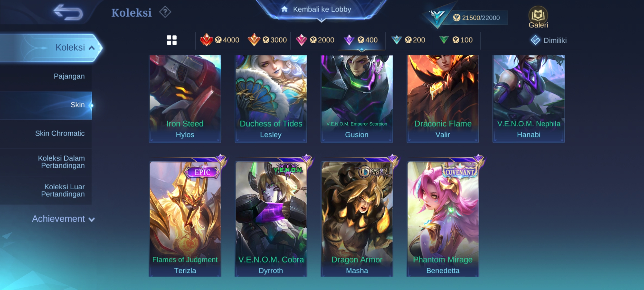The width and height of the screenshot is (644, 290).
Task: Open the Galeri icon
Action: pyautogui.click(x=538, y=17)
